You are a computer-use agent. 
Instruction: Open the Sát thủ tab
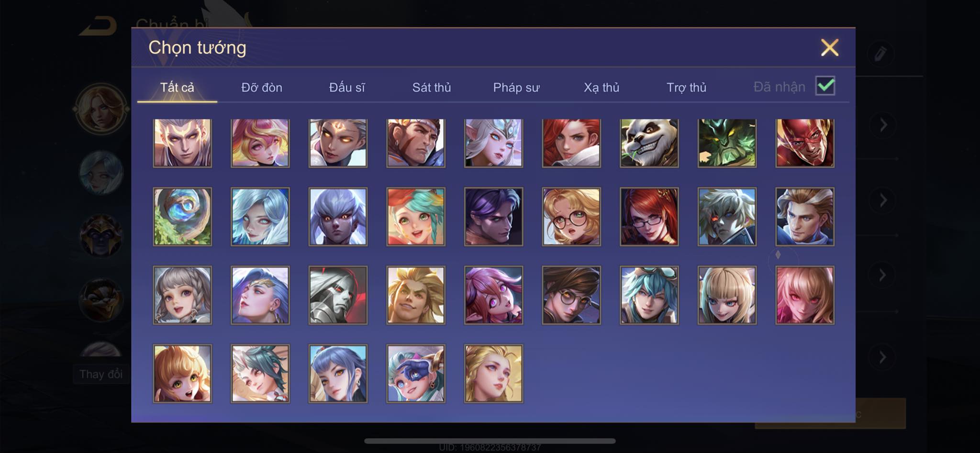432,88
